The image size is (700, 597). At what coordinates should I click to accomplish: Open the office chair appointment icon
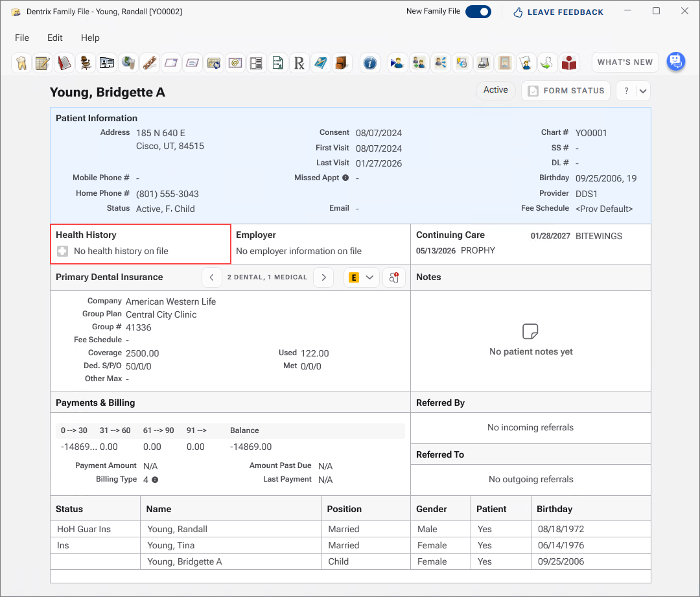(86, 63)
